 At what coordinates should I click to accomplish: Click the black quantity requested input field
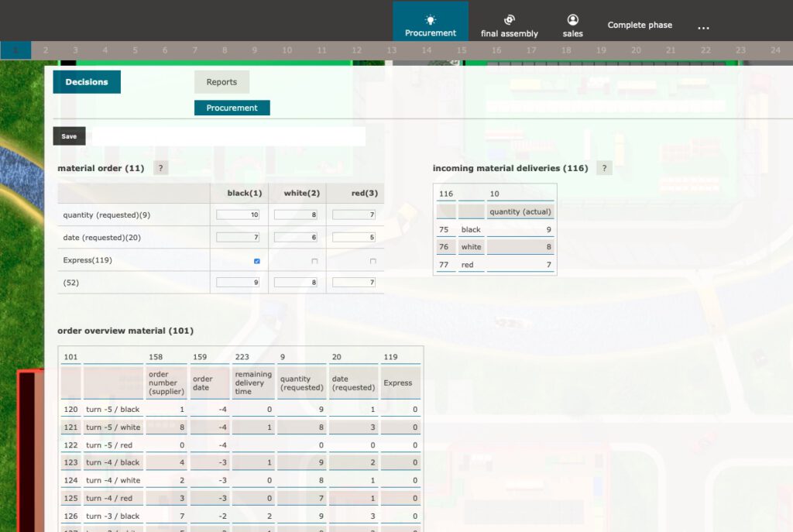[238, 215]
